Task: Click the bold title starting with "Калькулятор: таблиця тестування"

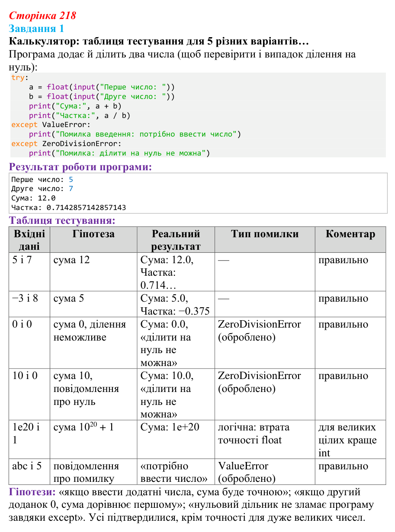Action: point(159,42)
